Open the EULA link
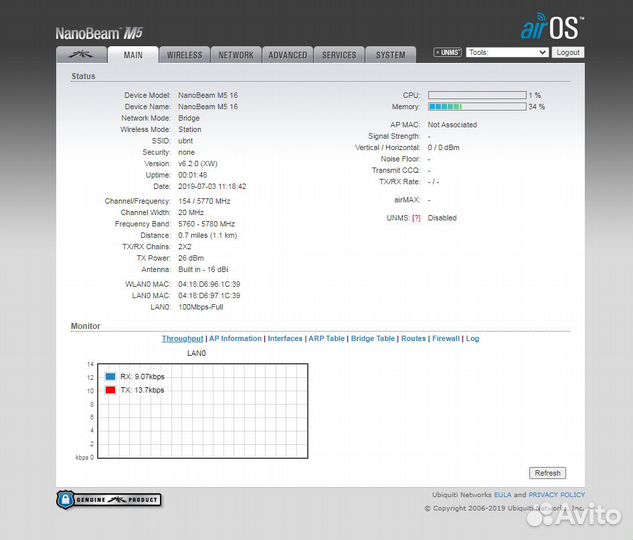 [503, 495]
